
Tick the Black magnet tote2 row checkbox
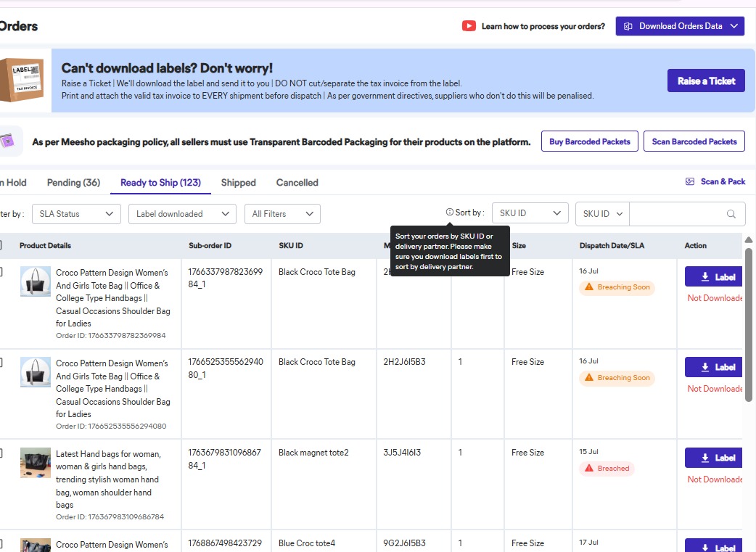click(x=1, y=453)
